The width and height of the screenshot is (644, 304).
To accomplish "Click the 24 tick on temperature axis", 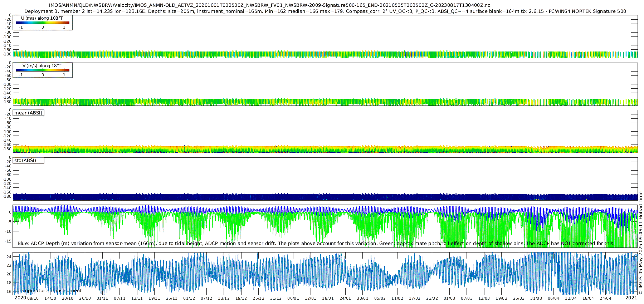I will pos(9,257).
